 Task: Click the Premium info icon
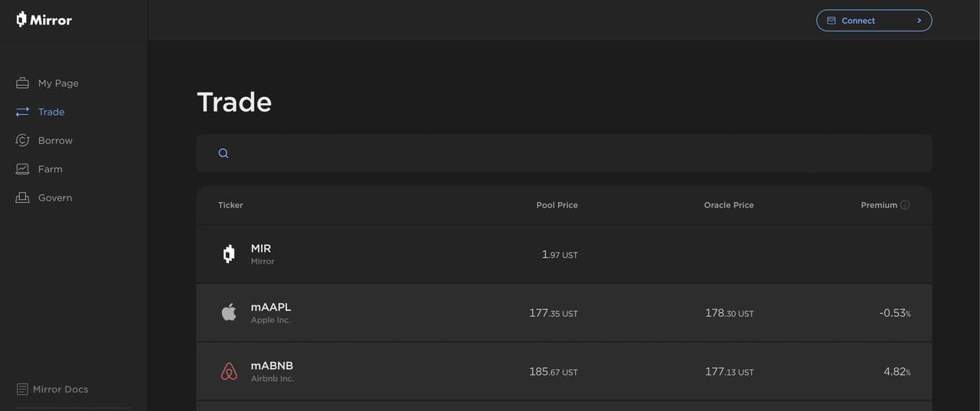tap(905, 205)
